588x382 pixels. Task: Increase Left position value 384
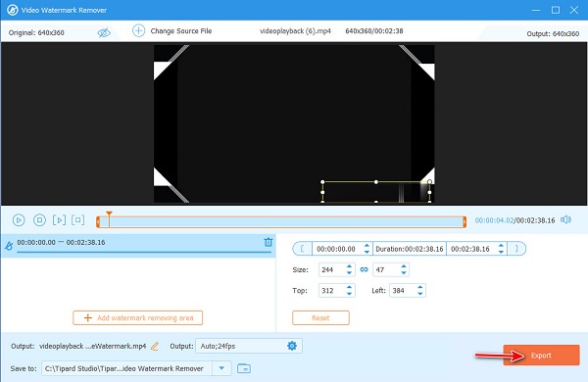[420, 287]
